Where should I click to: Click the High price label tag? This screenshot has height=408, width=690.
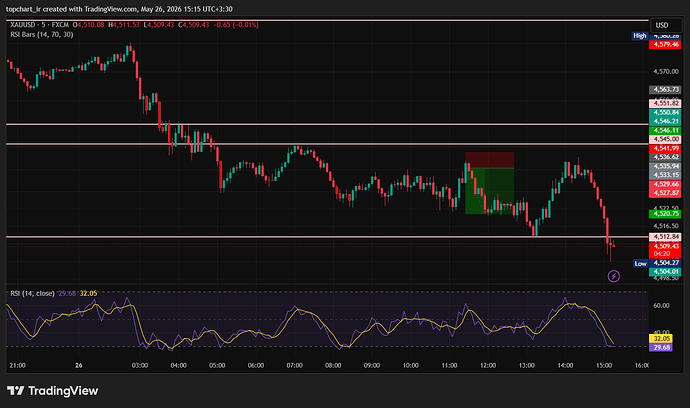(x=640, y=36)
